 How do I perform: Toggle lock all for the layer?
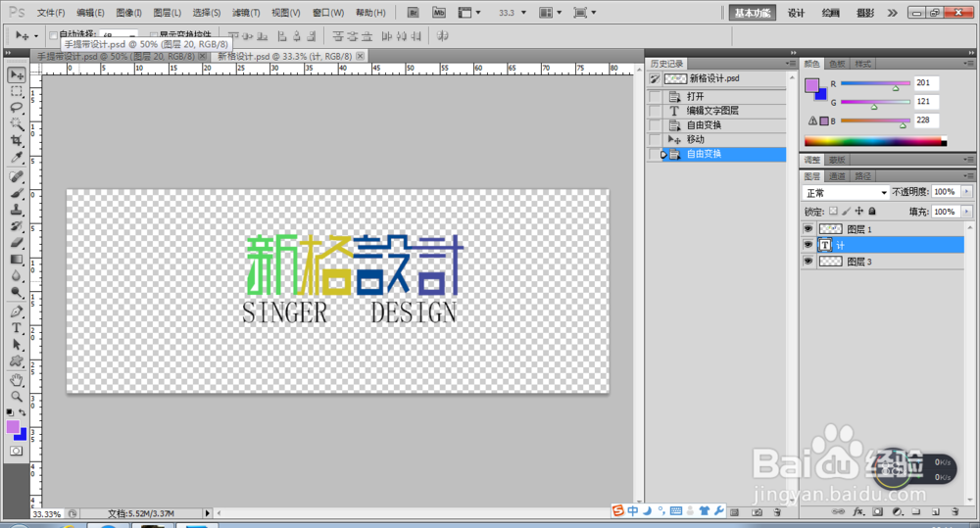pyautogui.click(x=872, y=212)
